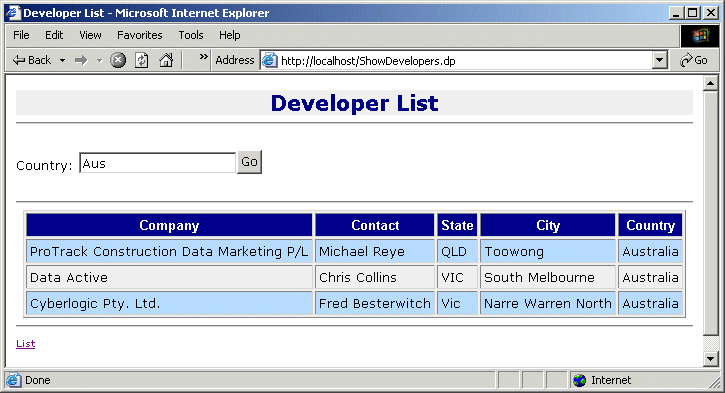This screenshot has height=393, width=725.
Task: Click the Go button next to the address bar
Action: [694, 60]
